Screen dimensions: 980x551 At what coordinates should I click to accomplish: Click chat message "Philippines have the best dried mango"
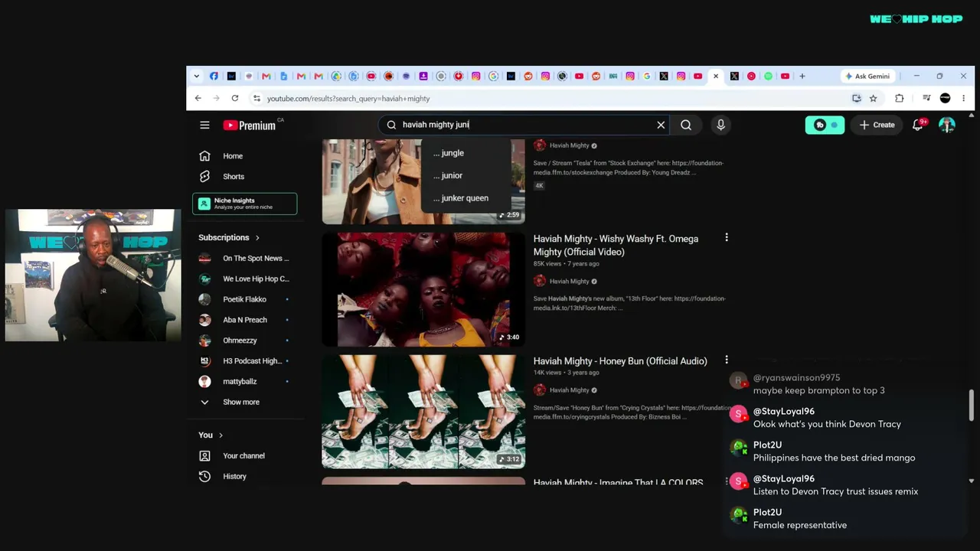point(834,458)
